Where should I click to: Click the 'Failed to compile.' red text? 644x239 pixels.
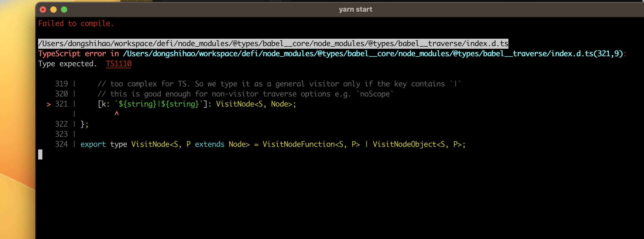[x=76, y=23]
